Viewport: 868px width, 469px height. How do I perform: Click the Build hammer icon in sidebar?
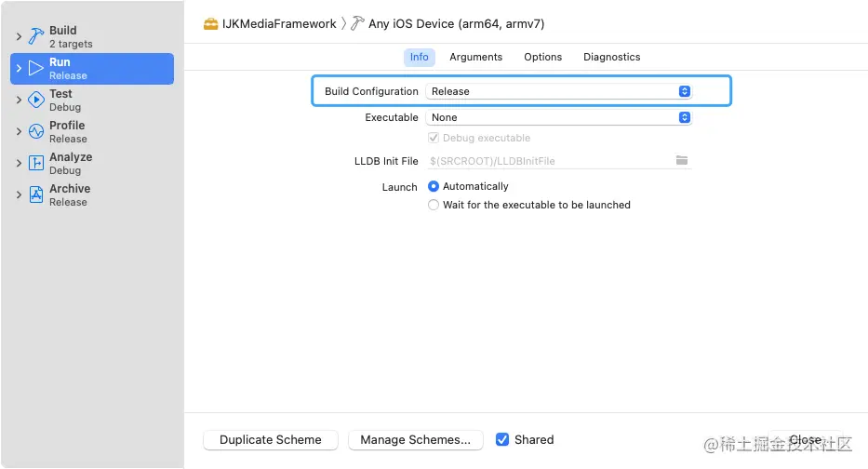[36, 36]
